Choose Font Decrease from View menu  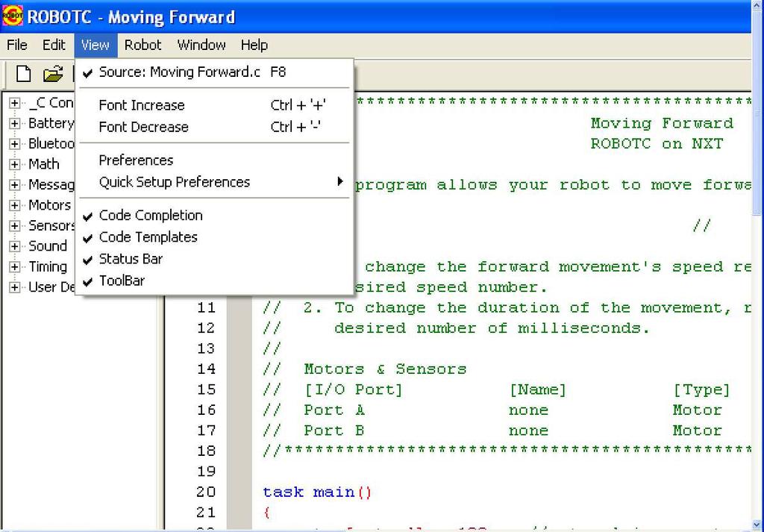click(x=214, y=127)
